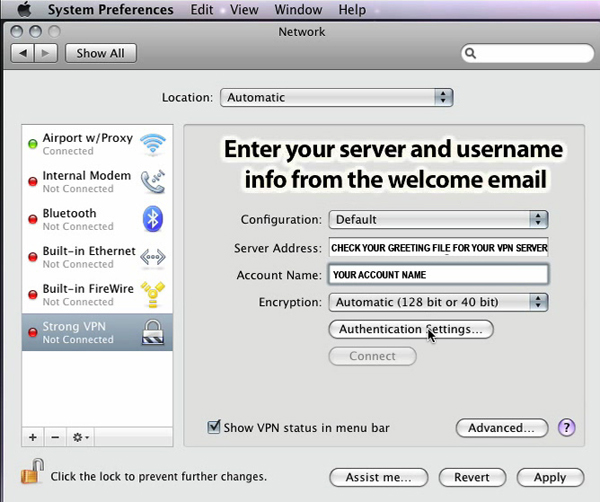Image resolution: width=600 pixels, height=502 pixels.
Task: Remove the selected service with minus button
Action: coord(56,437)
